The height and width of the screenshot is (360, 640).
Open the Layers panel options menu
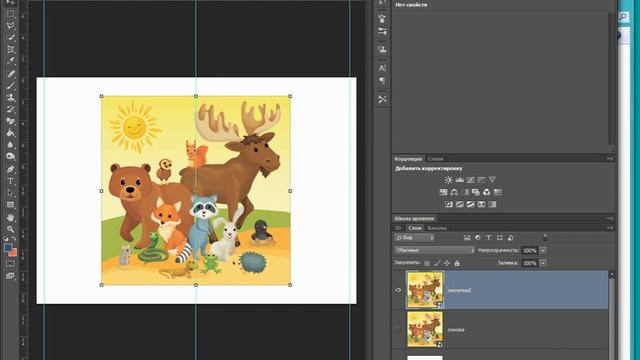point(610,228)
